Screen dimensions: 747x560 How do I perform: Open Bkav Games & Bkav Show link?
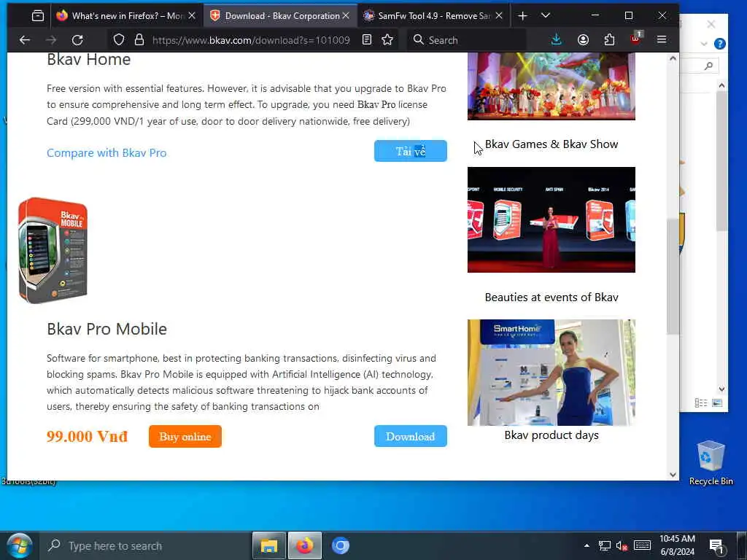(551, 144)
